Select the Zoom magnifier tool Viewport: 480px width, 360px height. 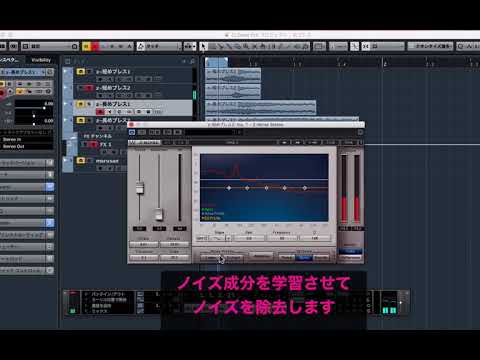246,46
